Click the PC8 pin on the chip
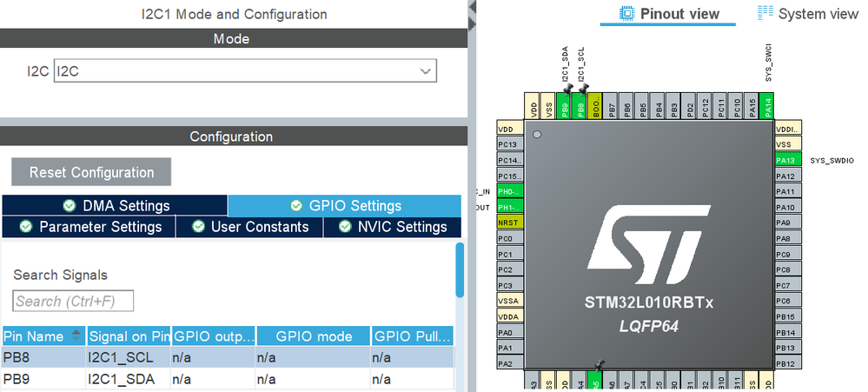Image resolution: width=868 pixels, height=392 pixels. point(788,269)
